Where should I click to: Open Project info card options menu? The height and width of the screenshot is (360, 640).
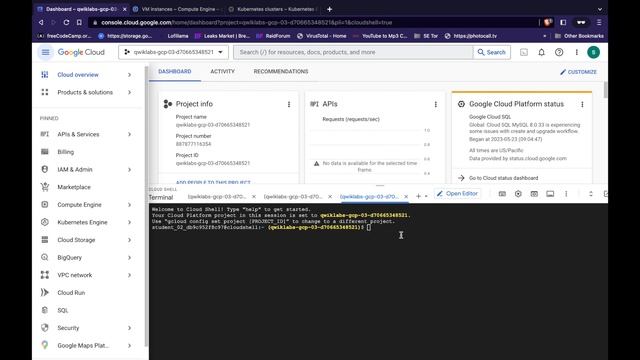[x=289, y=104]
